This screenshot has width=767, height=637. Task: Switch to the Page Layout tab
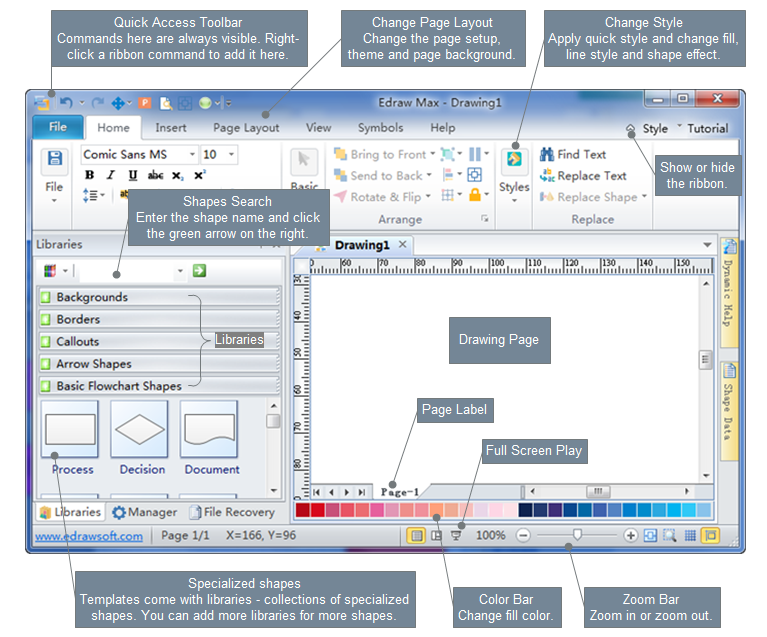coord(246,128)
